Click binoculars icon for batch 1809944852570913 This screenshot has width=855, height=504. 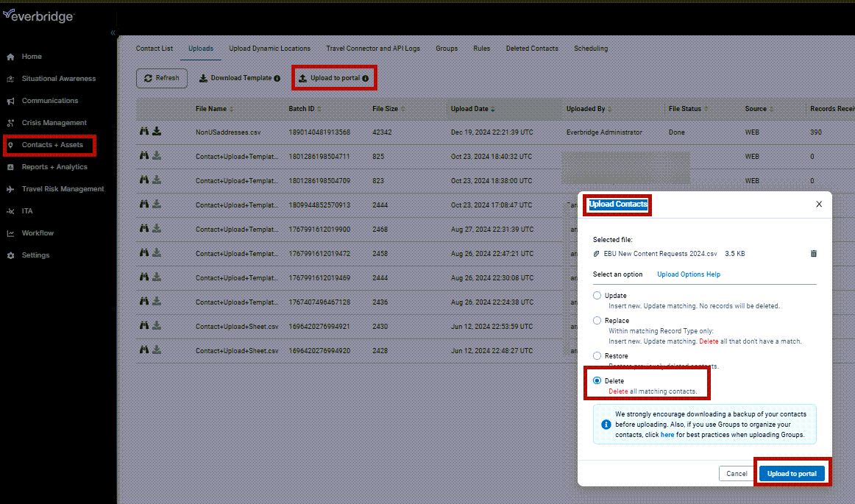144,204
